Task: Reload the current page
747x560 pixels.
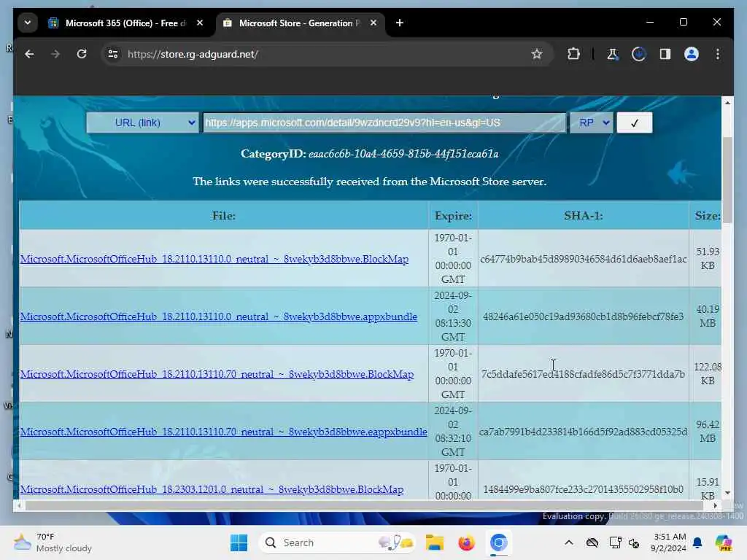Action: pos(82,54)
